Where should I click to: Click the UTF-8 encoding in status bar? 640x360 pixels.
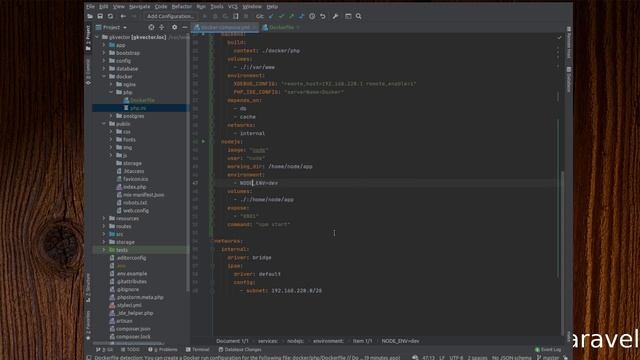tap(456, 358)
